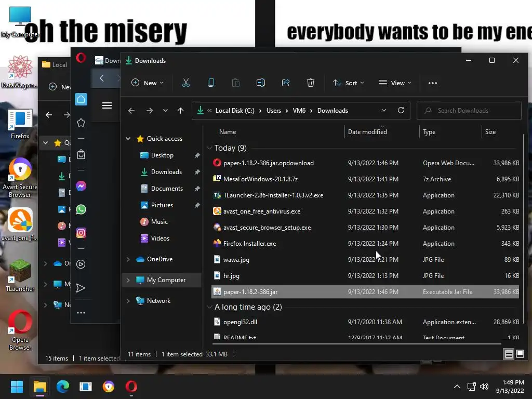Image resolution: width=532 pixels, height=399 pixels.
Task: Click the Rename icon in Downloads toolbar
Action: (x=261, y=83)
